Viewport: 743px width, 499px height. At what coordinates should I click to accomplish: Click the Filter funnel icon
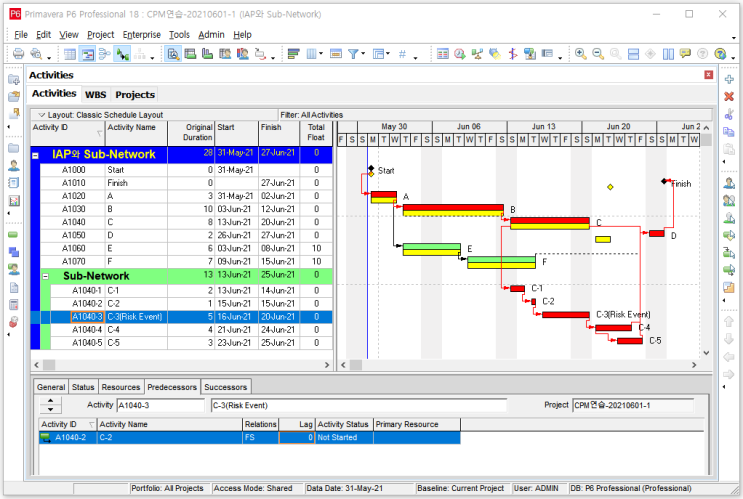pos(353,54)
